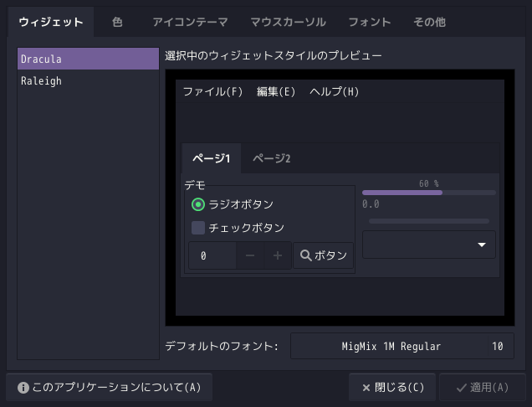Click the このアプリケーションについて(A) button
This screenshot has width=532, height=407.
(110, 387)
